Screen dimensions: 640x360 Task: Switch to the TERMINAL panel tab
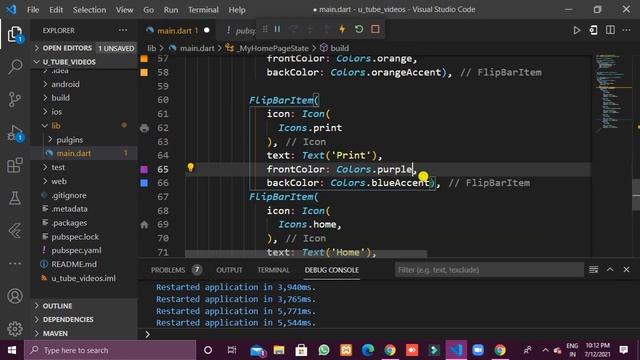[x=273, y=270]
